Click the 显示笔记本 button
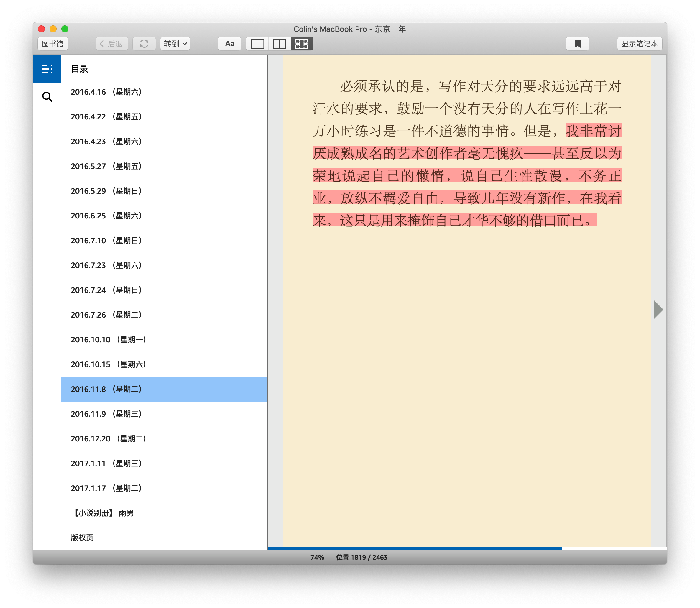 click(639, 44)
